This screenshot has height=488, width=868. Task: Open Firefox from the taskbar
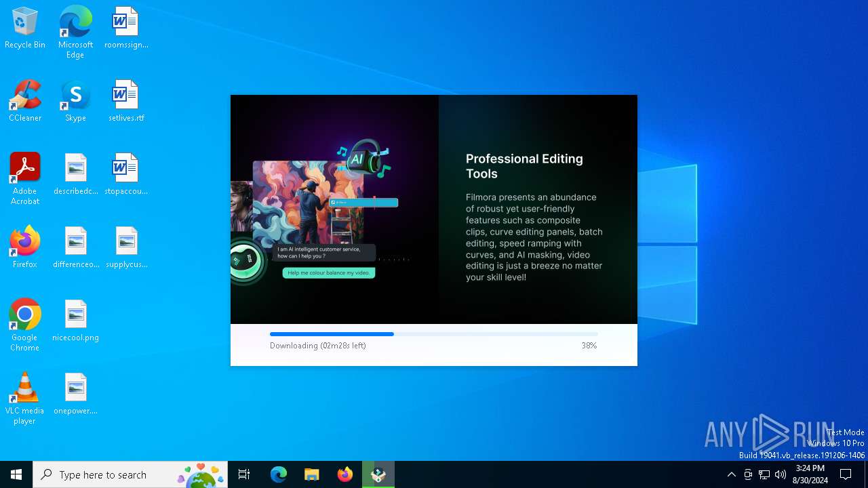(x=345, y=474)
